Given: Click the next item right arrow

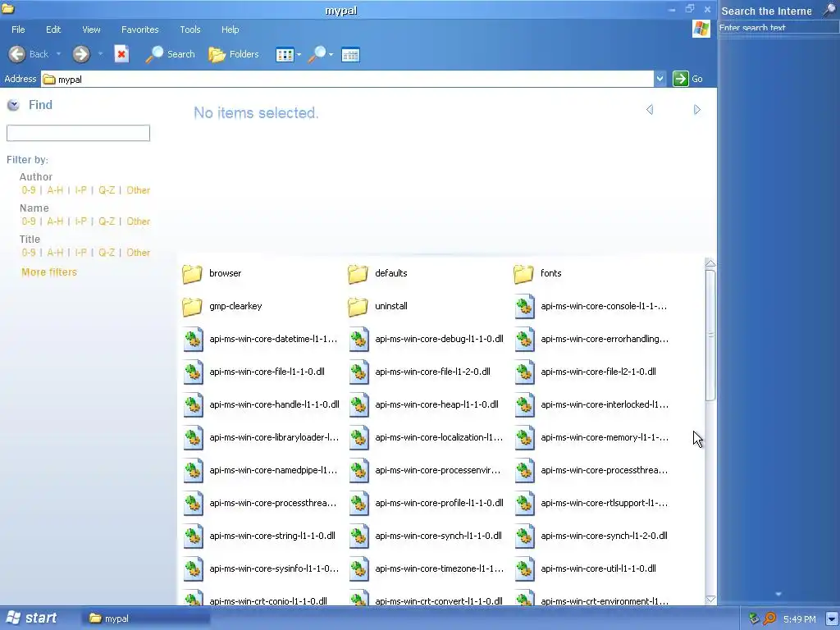Looking at the screenshot, I should [697, 110].
